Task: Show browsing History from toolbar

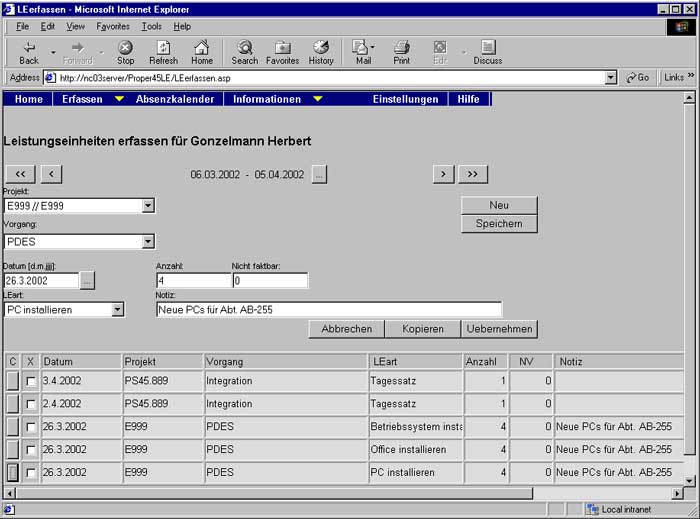Action: tap(321, 48)
